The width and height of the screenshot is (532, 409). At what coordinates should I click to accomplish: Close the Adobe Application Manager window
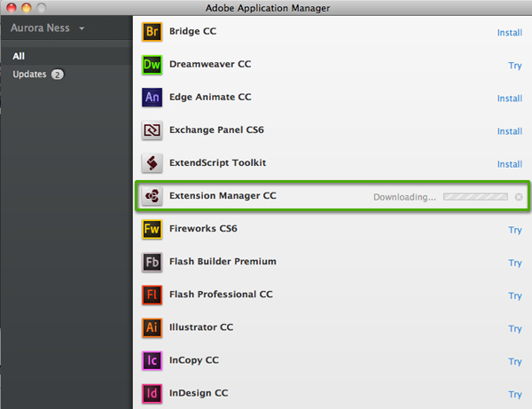(12, 7)
